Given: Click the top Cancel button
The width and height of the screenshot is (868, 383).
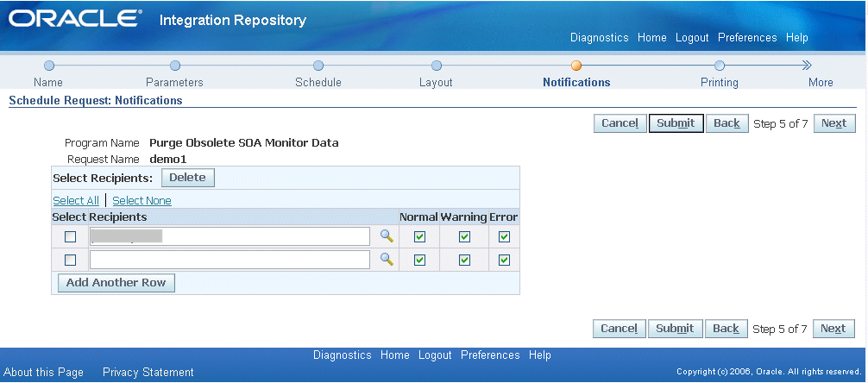Looking at the screenshot, I should click(620, 123).
